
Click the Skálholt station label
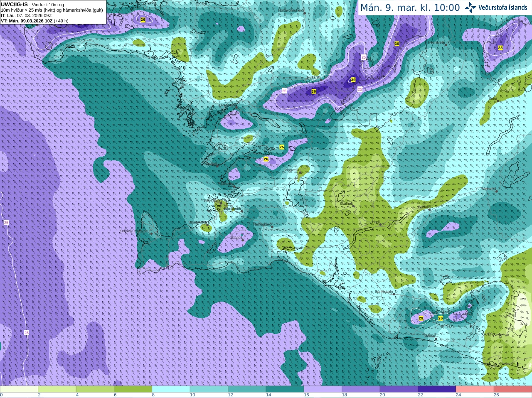[x=346, y=204]
